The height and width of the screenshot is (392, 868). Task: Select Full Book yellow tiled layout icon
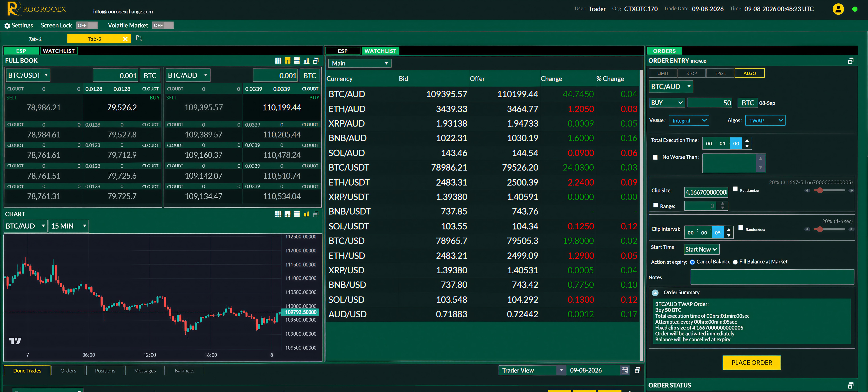(287, 61)
